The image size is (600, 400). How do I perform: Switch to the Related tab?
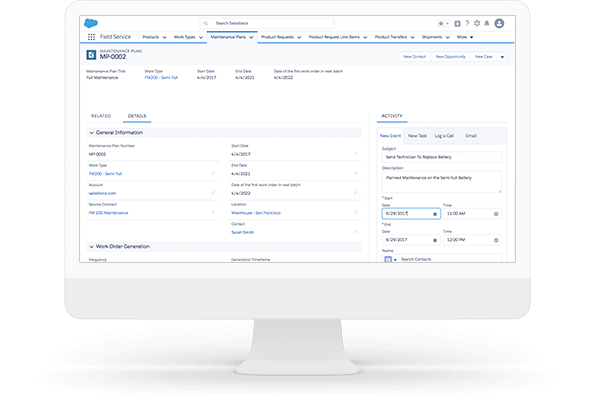[x=101, y=116]
